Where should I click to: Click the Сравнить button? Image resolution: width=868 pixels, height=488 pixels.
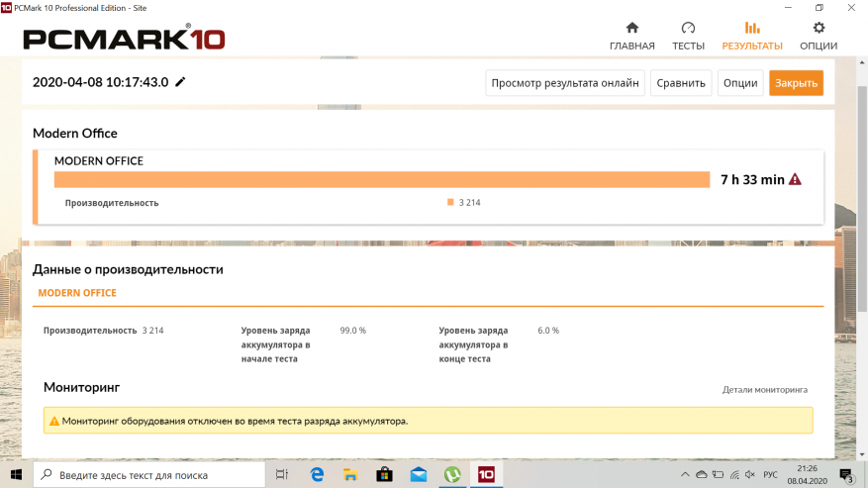(x=680, y=83)
